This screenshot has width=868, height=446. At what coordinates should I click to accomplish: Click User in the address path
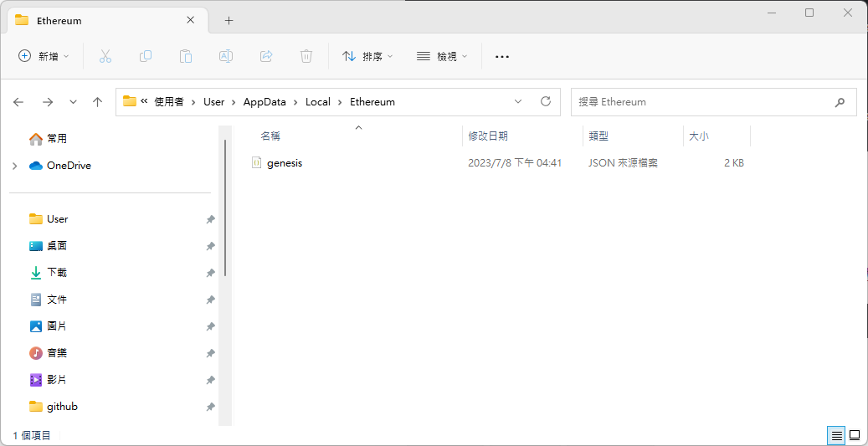[214, 102]
